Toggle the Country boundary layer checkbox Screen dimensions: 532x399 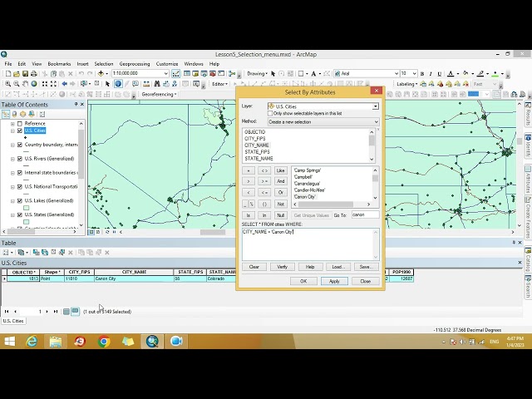(x=20, y=145)
